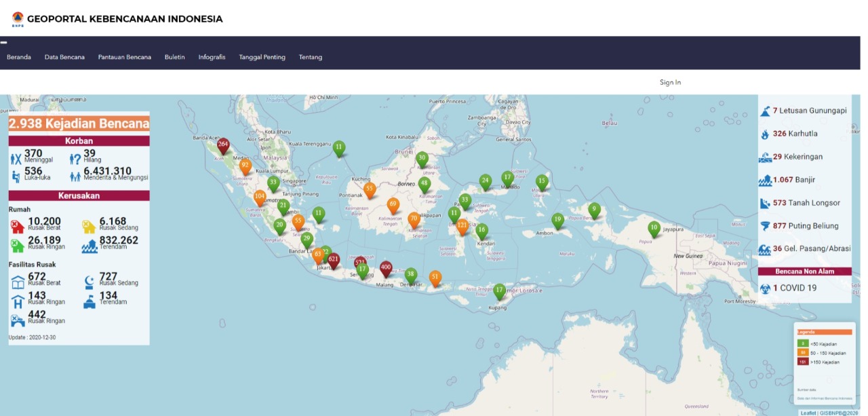The height and width of the screenshot is (416, 868).
Task: Click the red 264 marker over Aceh
Action: [223, 145]
